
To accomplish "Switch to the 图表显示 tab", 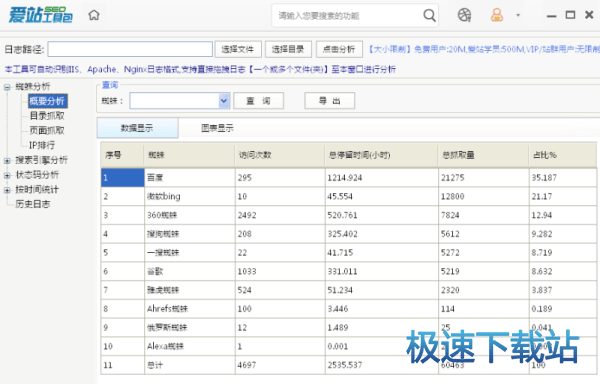I will tap(217, 128).
